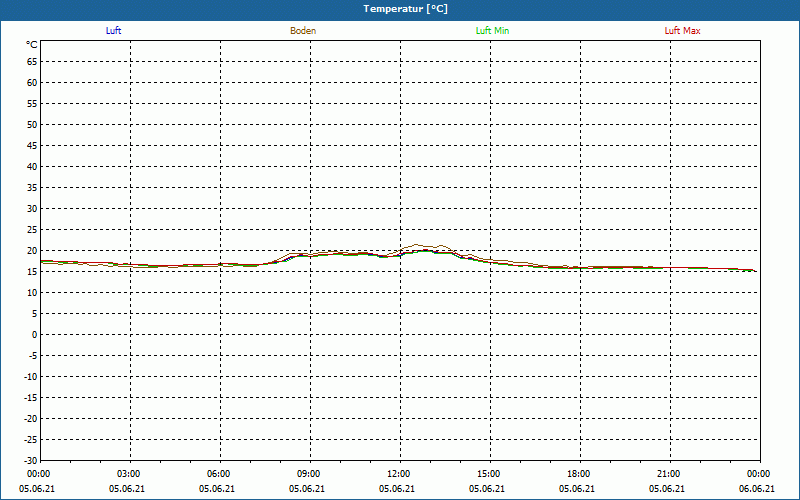
Task: Click the 65 y-axis label
Action: (x=32, y=62)
